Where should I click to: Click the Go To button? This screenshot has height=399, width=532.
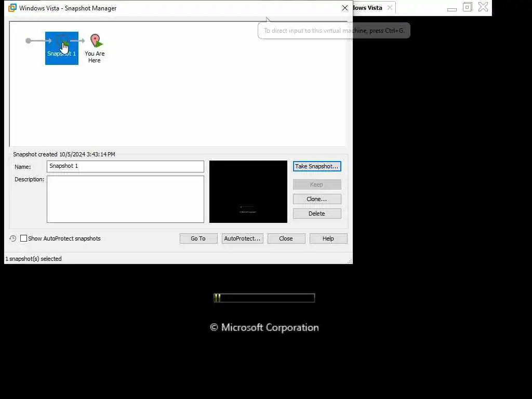(198, 238)
